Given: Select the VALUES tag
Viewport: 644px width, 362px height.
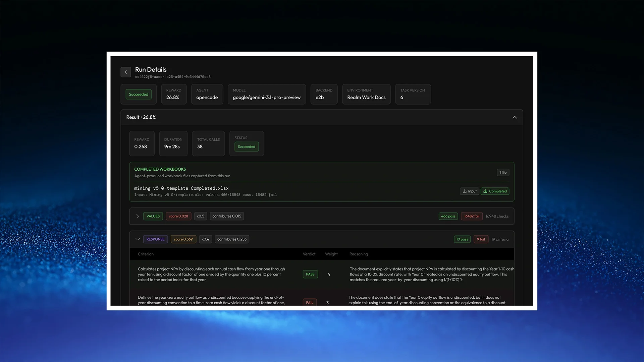Looking at the screenshot, I should click(x=153, y=216).
